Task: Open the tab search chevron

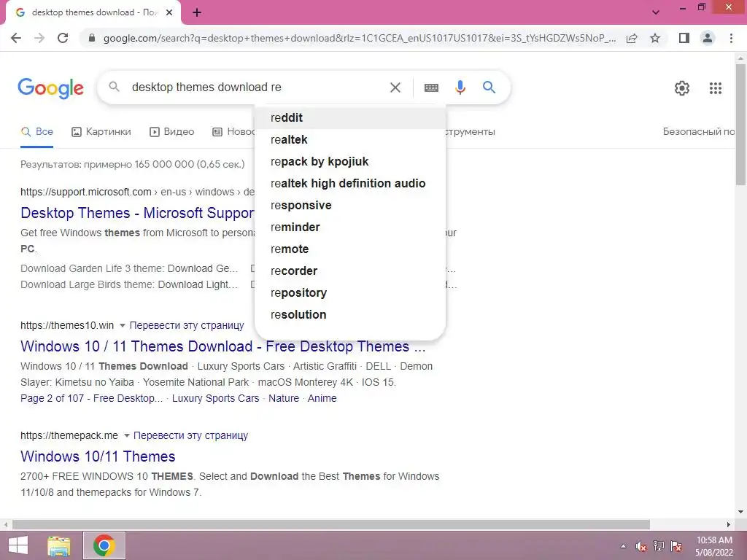Action: coord(656,12)
